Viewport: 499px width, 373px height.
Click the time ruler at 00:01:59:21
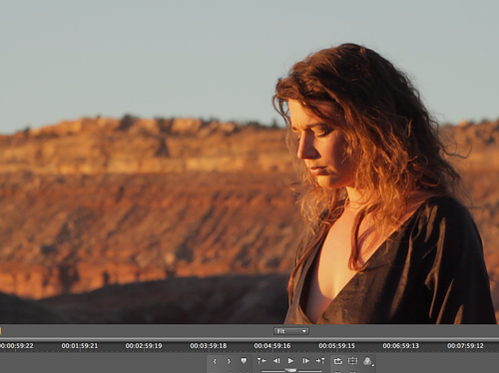coord(79,346)
